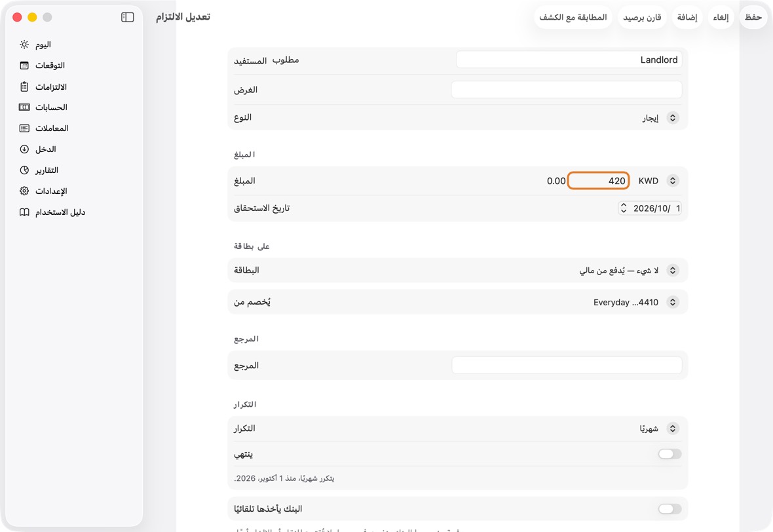773x532 pixels.
Task: Enable البنك يأخذها تلقائيًا switch
Action: pos(669,508)
